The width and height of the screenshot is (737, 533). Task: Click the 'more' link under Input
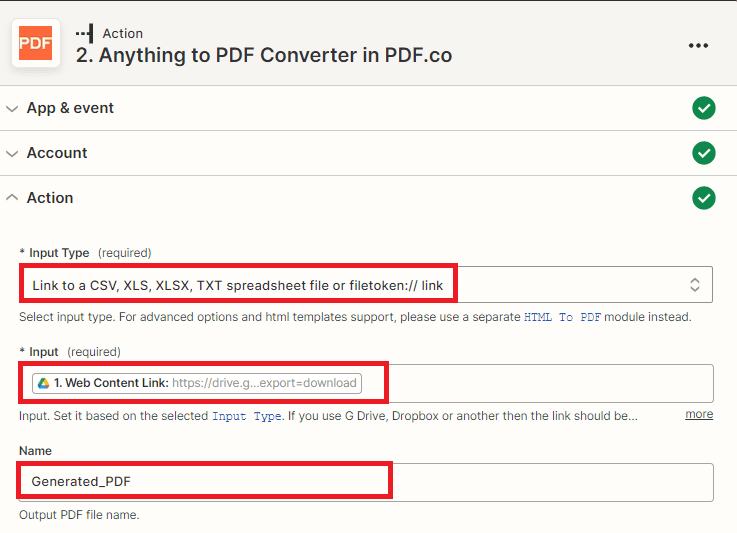point(699,414)
